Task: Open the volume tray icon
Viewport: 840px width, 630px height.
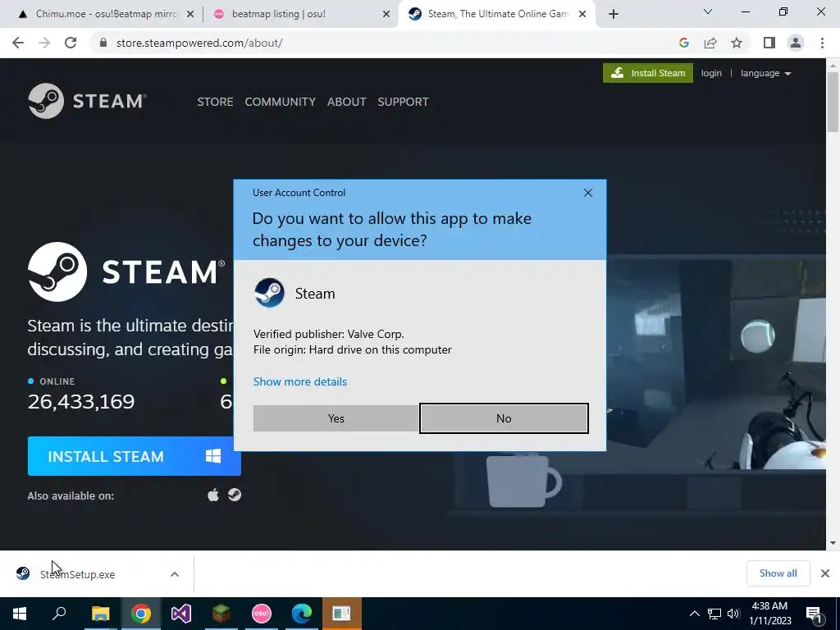Action: point(733,614)
